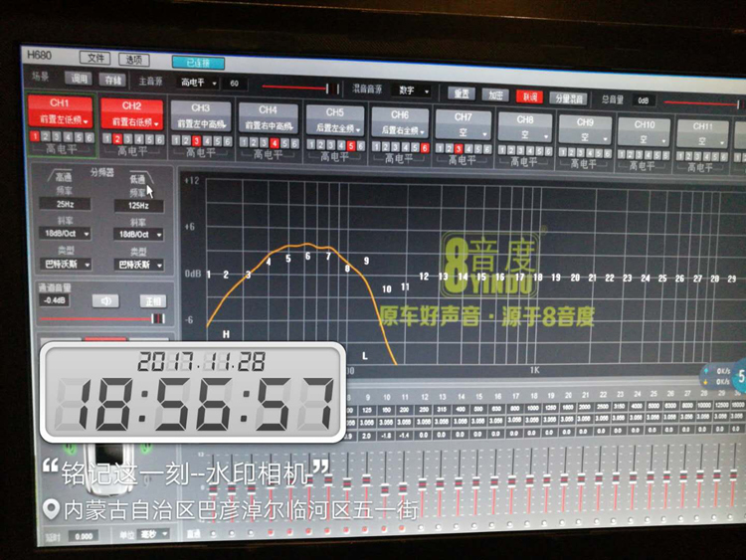Toggle input 1 under CH8
This screenshot has height=560, width=746.
coord(501,150)
